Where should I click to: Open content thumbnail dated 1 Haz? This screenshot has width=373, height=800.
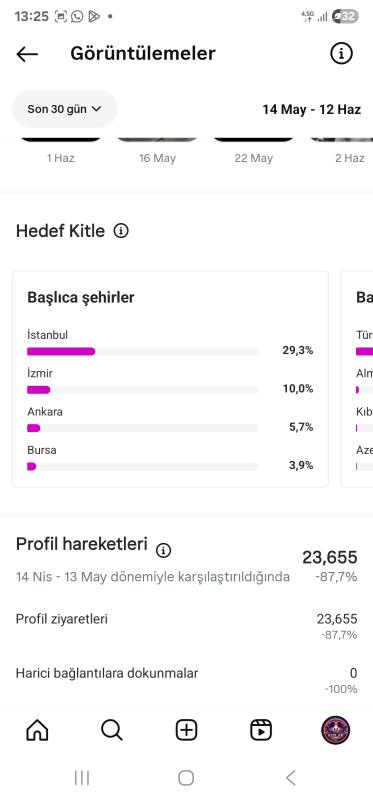(61, 139)
